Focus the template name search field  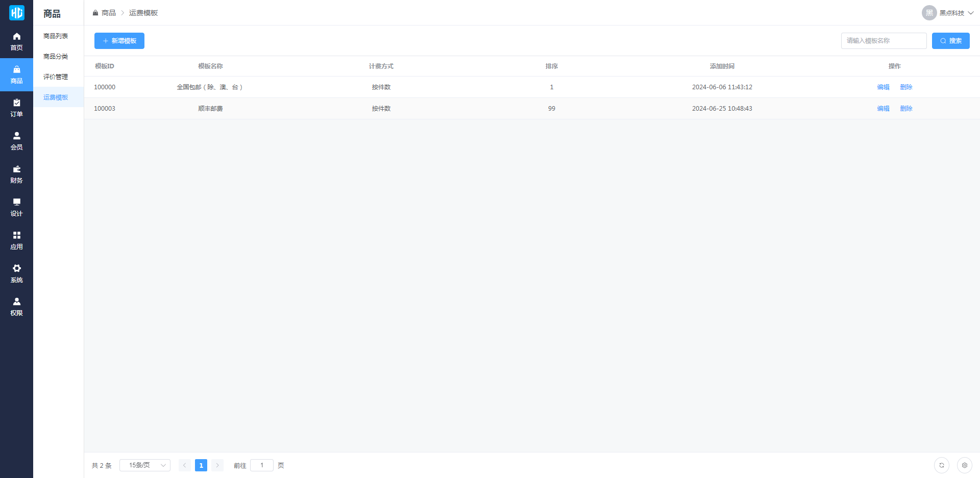[x=884, y=41]
